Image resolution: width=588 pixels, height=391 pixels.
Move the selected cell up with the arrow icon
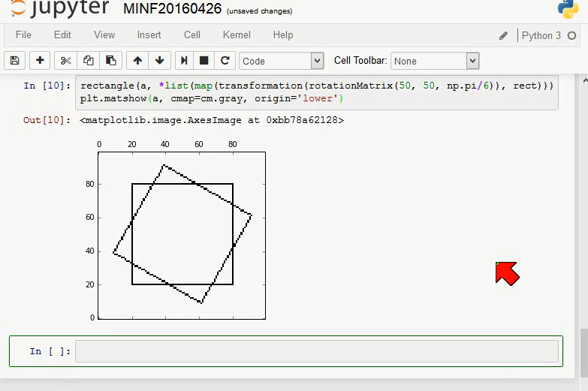pyautogui.click(x=137, y=60)
